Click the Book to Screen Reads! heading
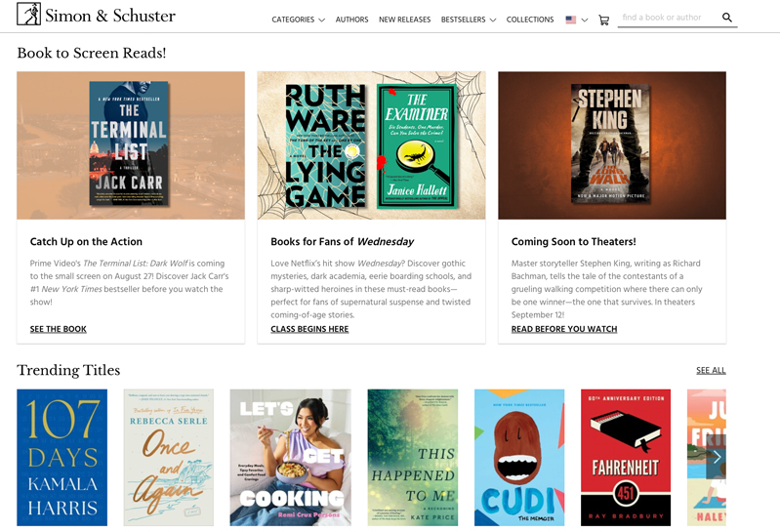 click(92, 53)
